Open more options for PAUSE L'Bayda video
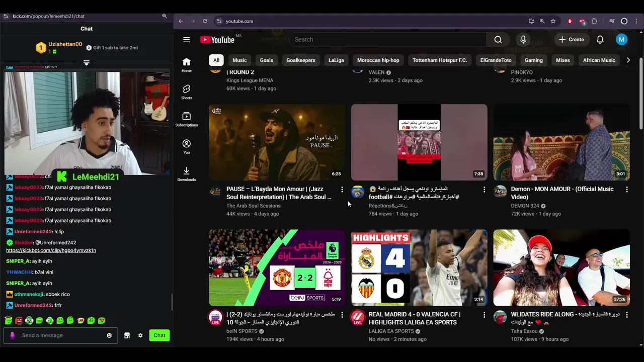Image resolution: width=644 pixels, height=362 pixels. 342,190
